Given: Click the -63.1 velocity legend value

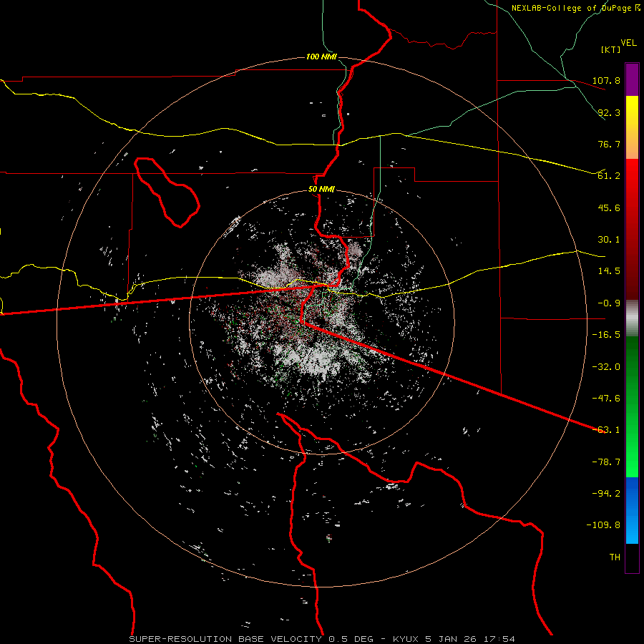Looking at the screenshot, I should click(x=606, y=430).
